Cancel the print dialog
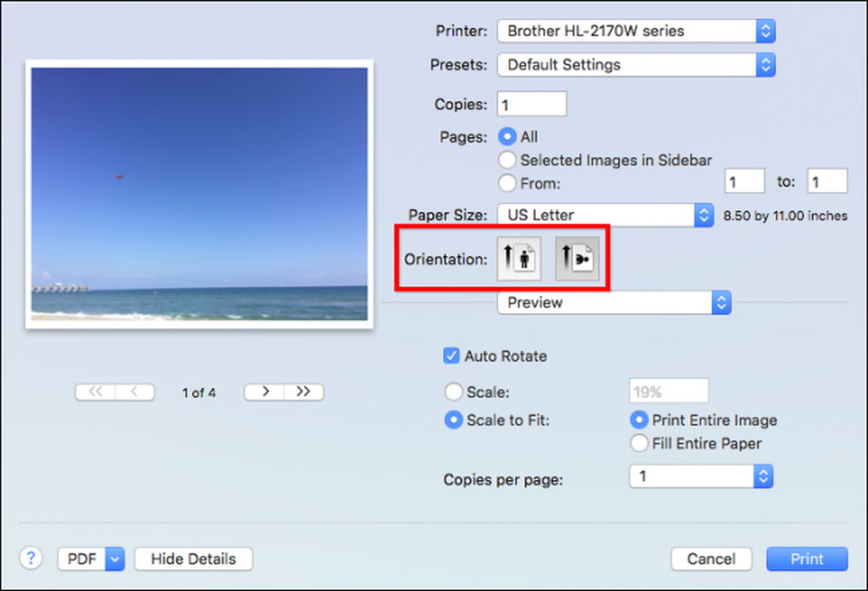 [712, 559]
